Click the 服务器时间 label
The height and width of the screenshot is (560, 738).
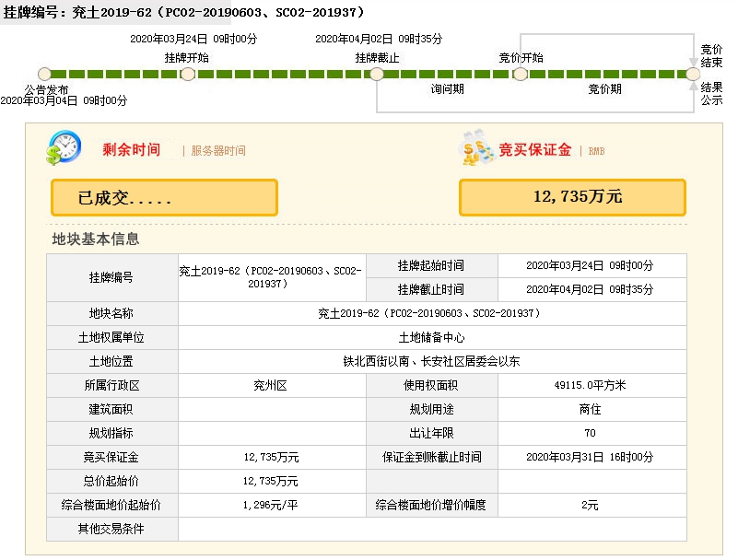[x=218, y=151]
